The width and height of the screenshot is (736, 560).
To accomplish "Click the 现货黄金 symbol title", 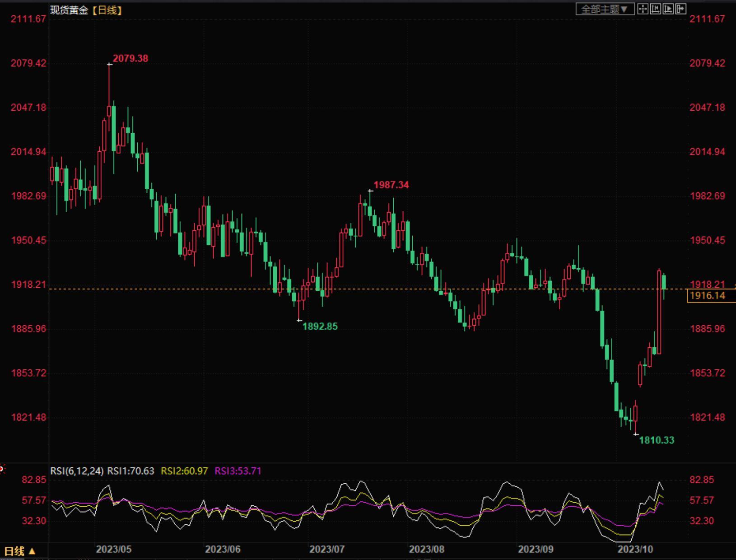I will coord(69,10).
